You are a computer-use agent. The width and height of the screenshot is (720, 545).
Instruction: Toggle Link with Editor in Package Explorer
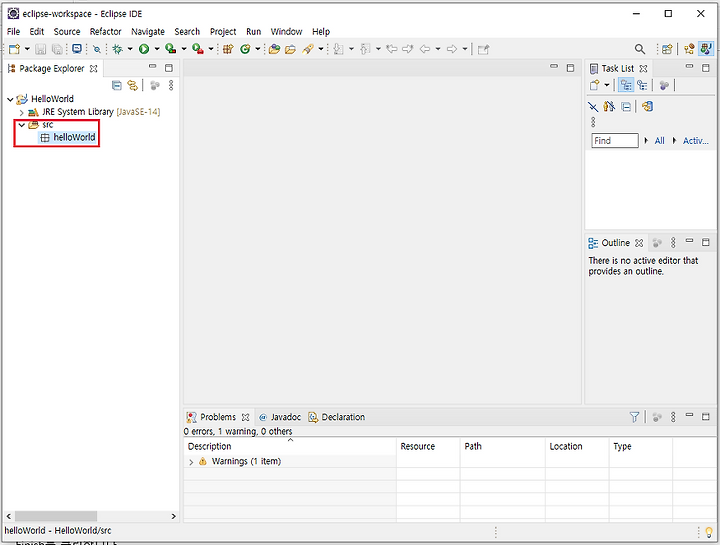point(133,85)
